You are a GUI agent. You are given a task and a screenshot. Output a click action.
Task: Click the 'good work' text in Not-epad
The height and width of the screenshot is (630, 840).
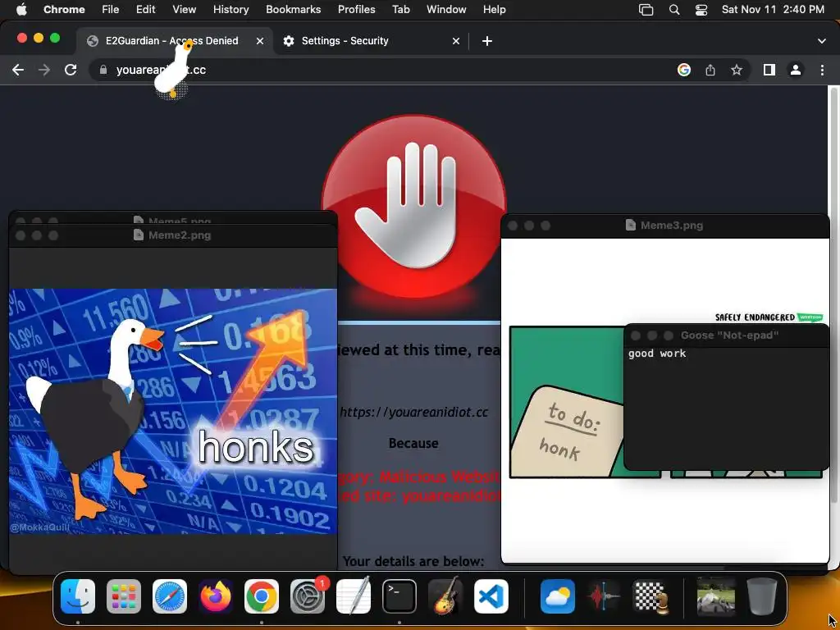point(657,354)
